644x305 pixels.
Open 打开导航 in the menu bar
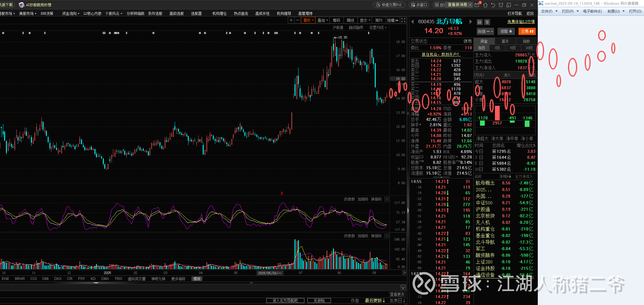pyautogui.click(x=515, y=13)
